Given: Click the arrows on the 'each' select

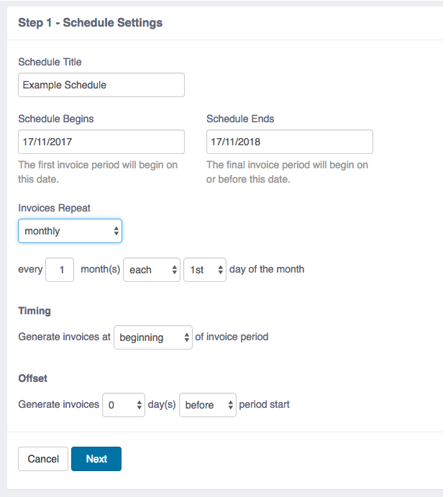Looking at the screenshot, I should tap(175, 270).
